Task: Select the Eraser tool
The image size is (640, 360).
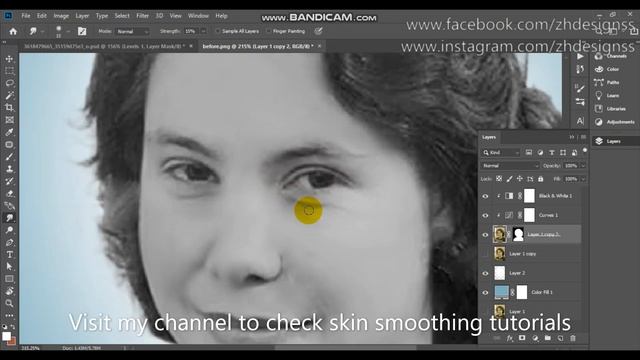Action: [x=9, y=193]
